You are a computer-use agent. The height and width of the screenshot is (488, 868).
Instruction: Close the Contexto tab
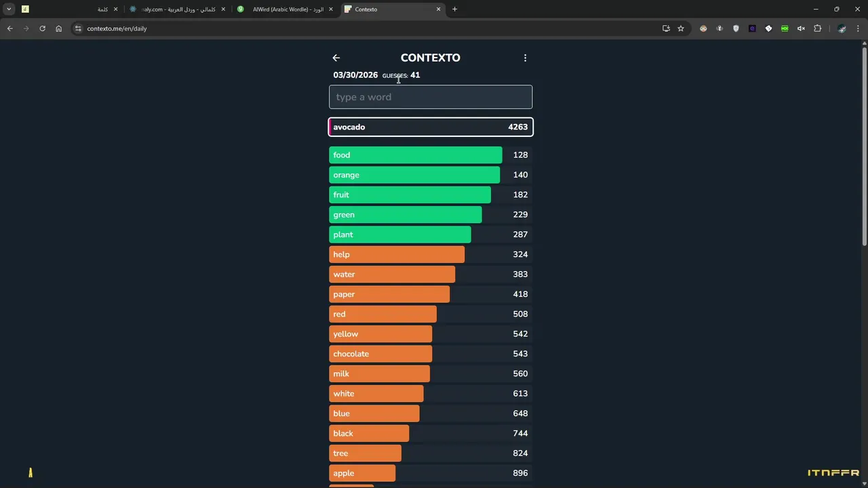[x=438, y=9]
